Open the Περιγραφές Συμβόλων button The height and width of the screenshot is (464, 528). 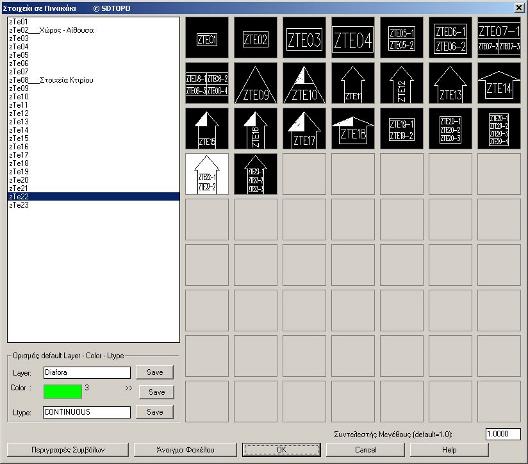[68, 450]
